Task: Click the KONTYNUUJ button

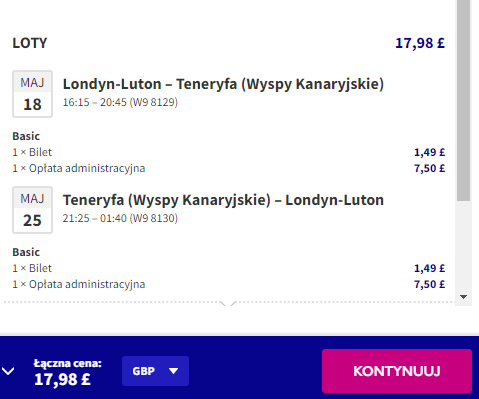Action: click(x=397, y=371)
